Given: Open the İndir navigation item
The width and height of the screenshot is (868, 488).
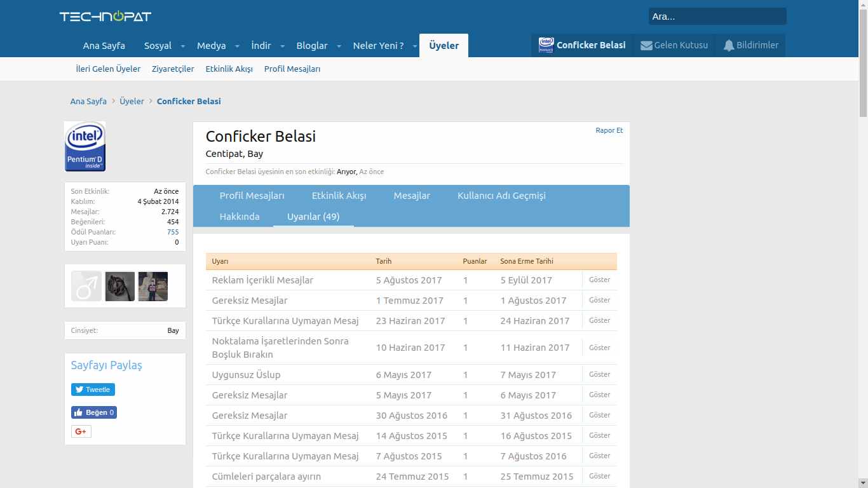Looking at the screenshot, I should click(x=261, y=46).
